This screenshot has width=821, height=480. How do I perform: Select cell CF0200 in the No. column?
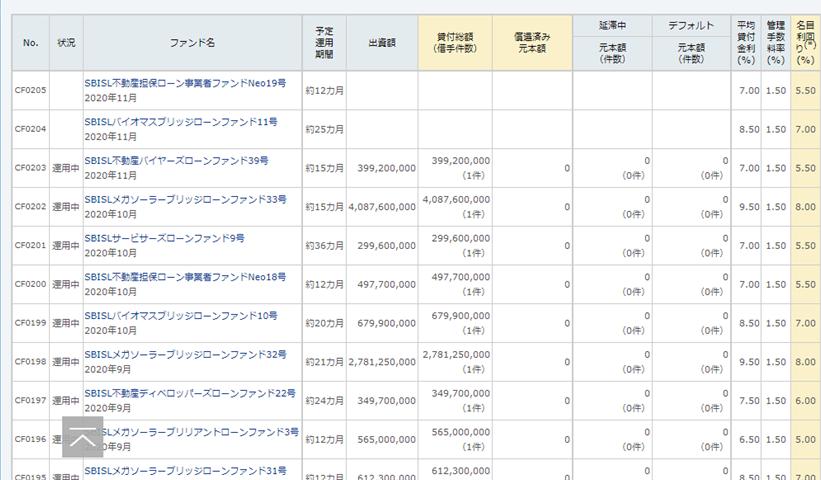(x=31, y=284)
